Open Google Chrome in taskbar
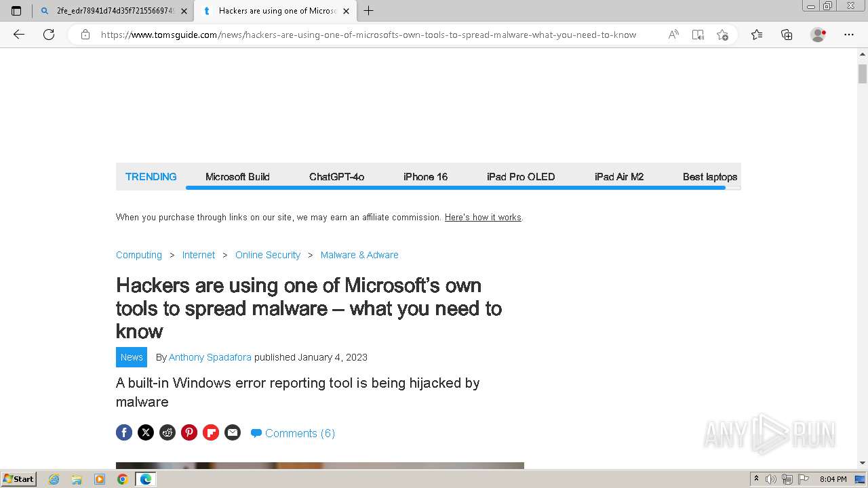The width and height of the screenshot is (868, 488). 122,479
